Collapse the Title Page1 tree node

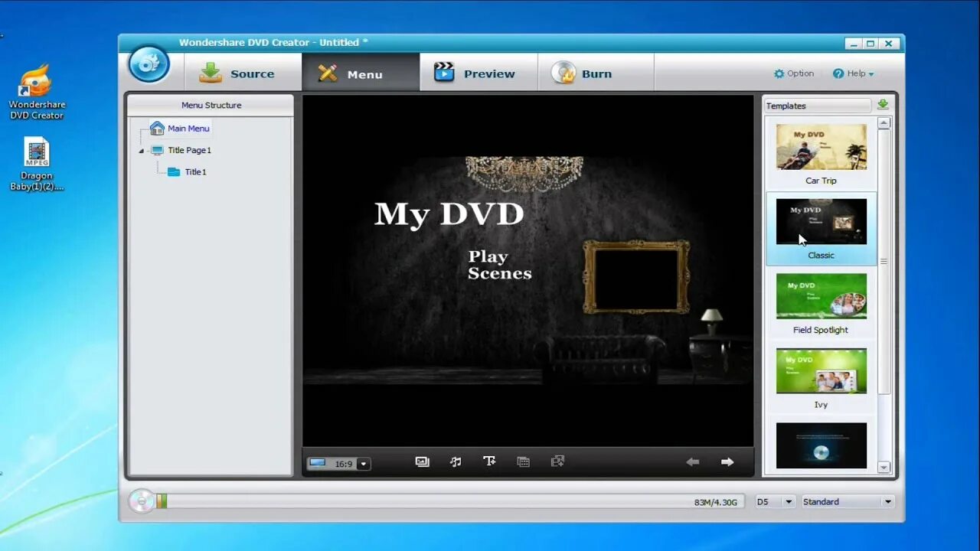click(141, 151)
